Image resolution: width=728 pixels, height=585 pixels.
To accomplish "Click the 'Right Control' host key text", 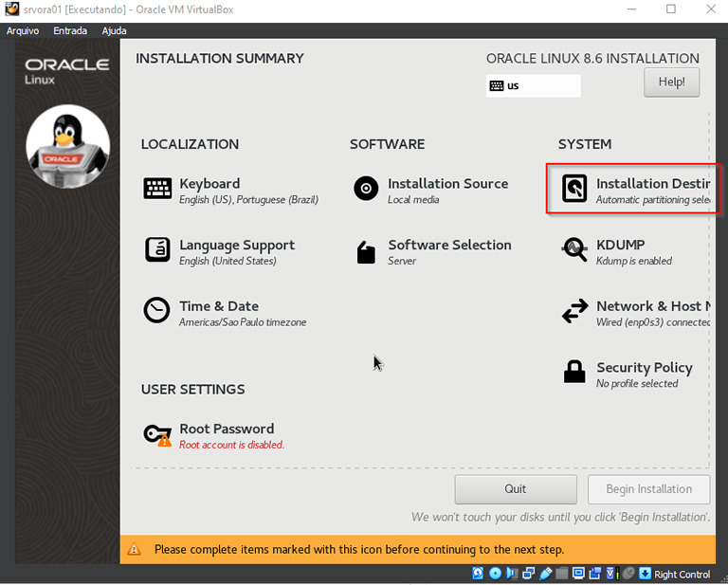I will [x=682, y=575].
